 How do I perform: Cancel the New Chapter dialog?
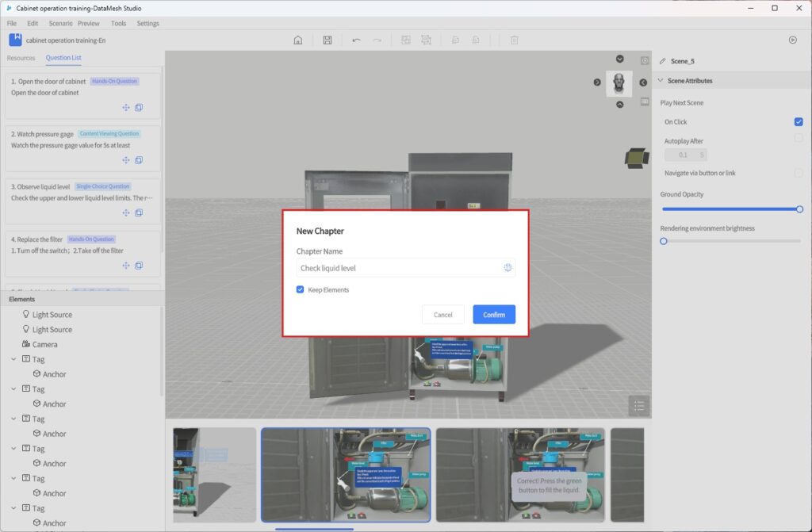pyautogui.click(x=442, y=315)
